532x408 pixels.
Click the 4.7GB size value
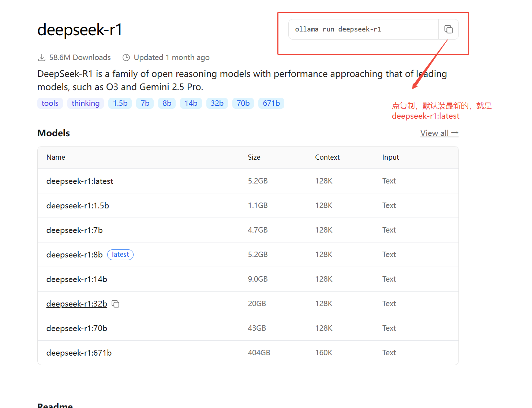click(258, 230)
